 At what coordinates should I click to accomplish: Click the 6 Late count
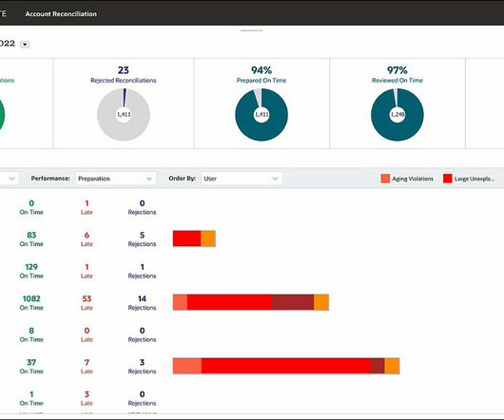(x=87, y=235)
